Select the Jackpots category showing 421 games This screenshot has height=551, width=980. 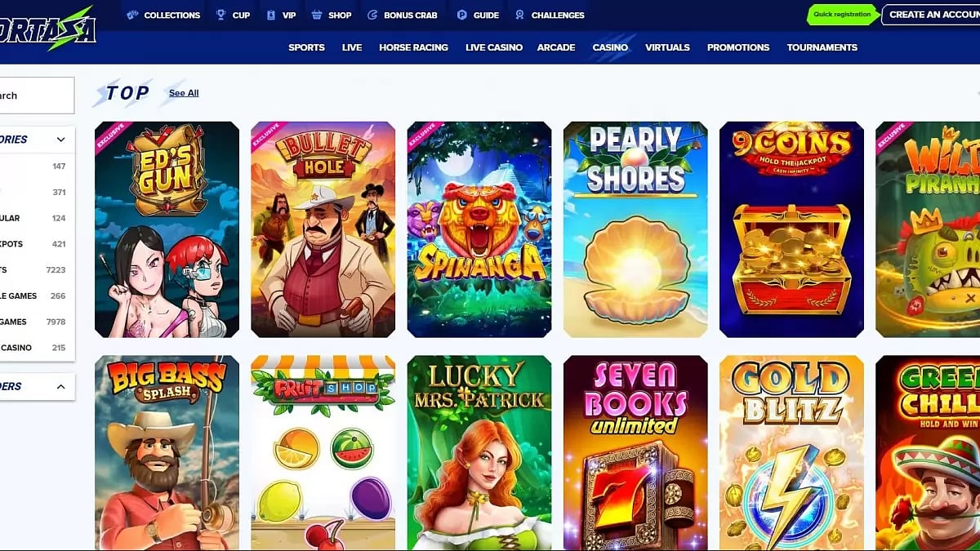[x=37, y=244]
